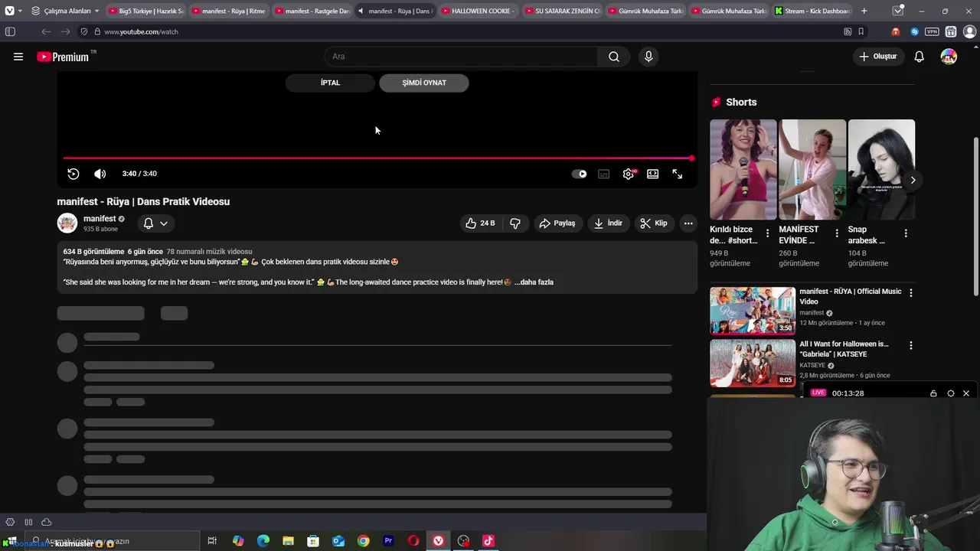
Task: Switch to Big5 Türkiye tab
Action: coord(145,11)
